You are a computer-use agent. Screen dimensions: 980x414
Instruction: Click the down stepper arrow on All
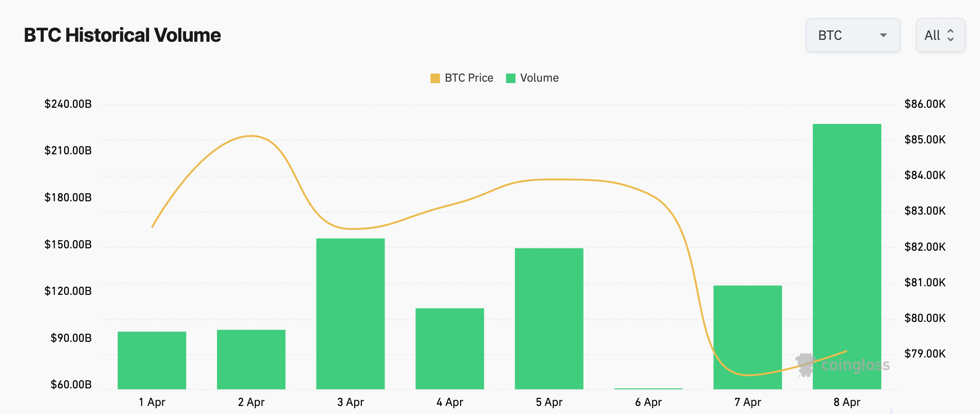(x=951, y=38)
